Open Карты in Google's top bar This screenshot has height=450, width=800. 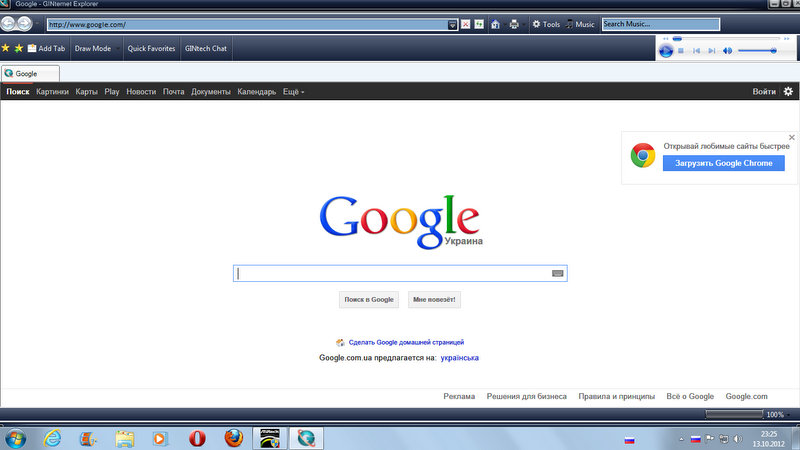click(x=86, y=92)
